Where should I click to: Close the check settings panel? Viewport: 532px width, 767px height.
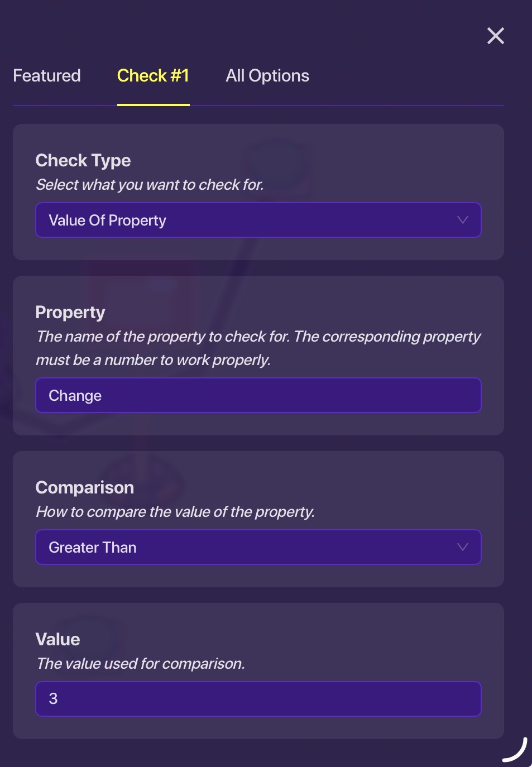tap(496, 36)
